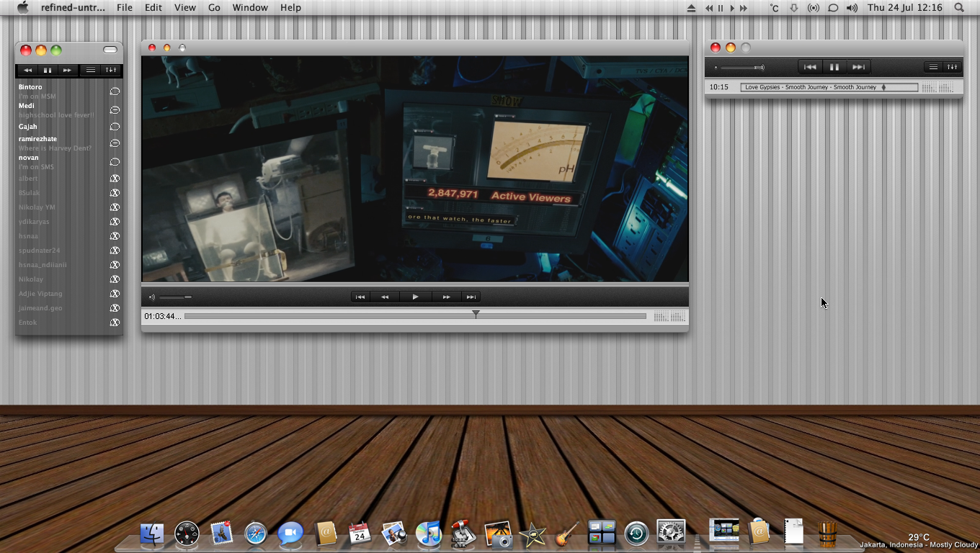Open the volume menu bar icon
The image size is (980, 553).
[x=852, y=8]
